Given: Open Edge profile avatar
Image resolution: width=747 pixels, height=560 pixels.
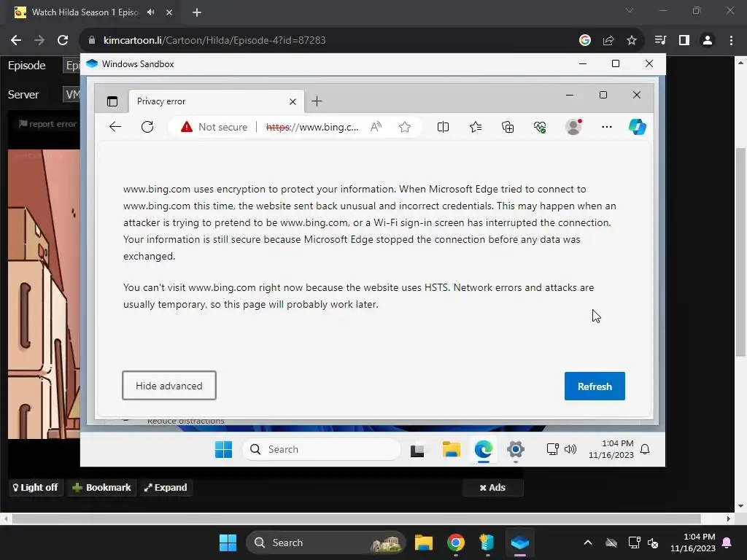Looking at the screenshot, I should click(x=573, y=127).
